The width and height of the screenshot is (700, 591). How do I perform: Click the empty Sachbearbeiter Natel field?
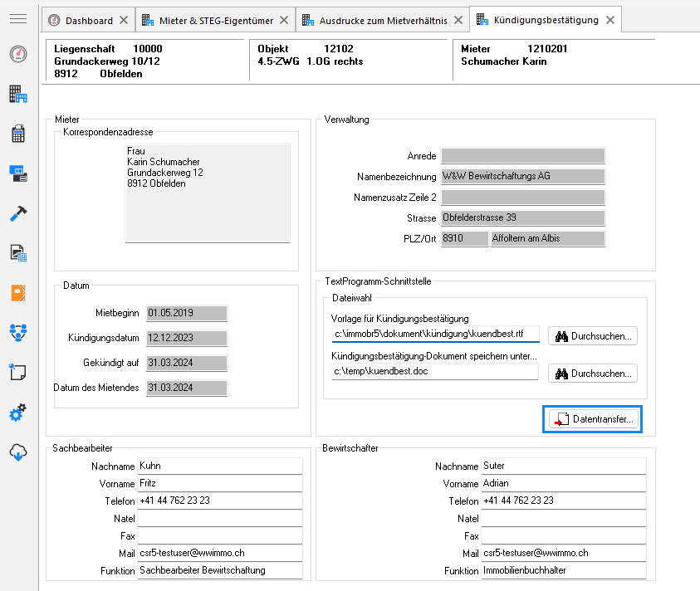coord(220,518)
